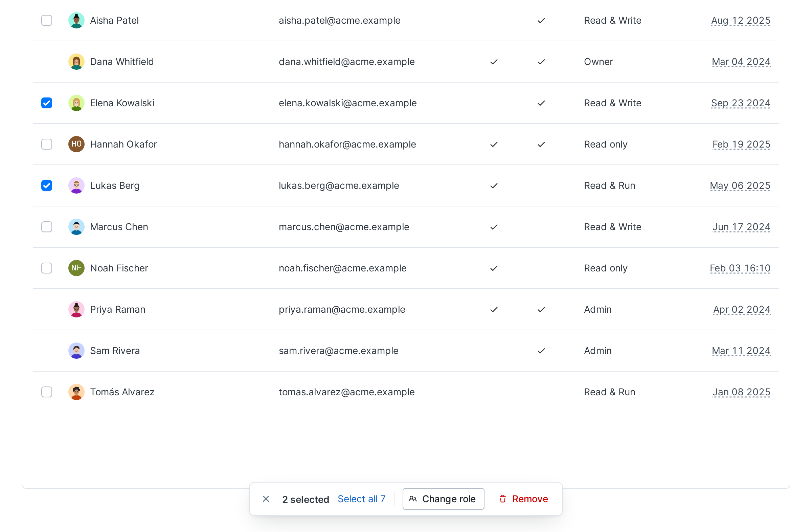This screenshot has height=532, width=812.
Task: Click the name Marcus Chen
Action: pos(119,227)
